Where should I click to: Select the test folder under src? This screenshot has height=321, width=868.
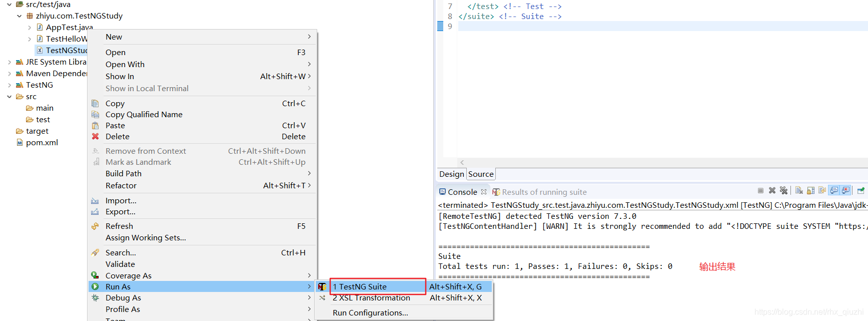click(x=38, y=120)
